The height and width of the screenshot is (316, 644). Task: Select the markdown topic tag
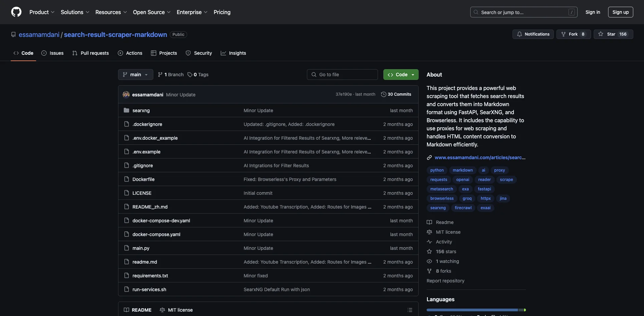463,170
